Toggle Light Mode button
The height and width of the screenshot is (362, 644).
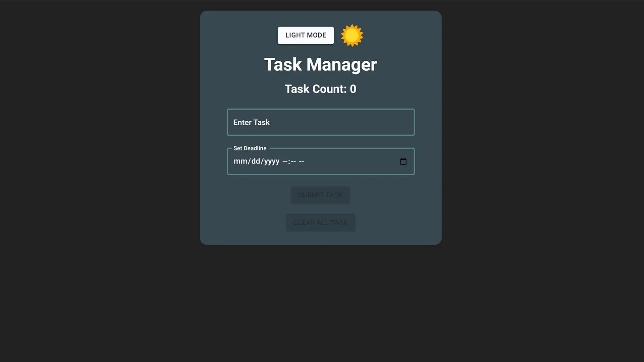tap(306, 35)
